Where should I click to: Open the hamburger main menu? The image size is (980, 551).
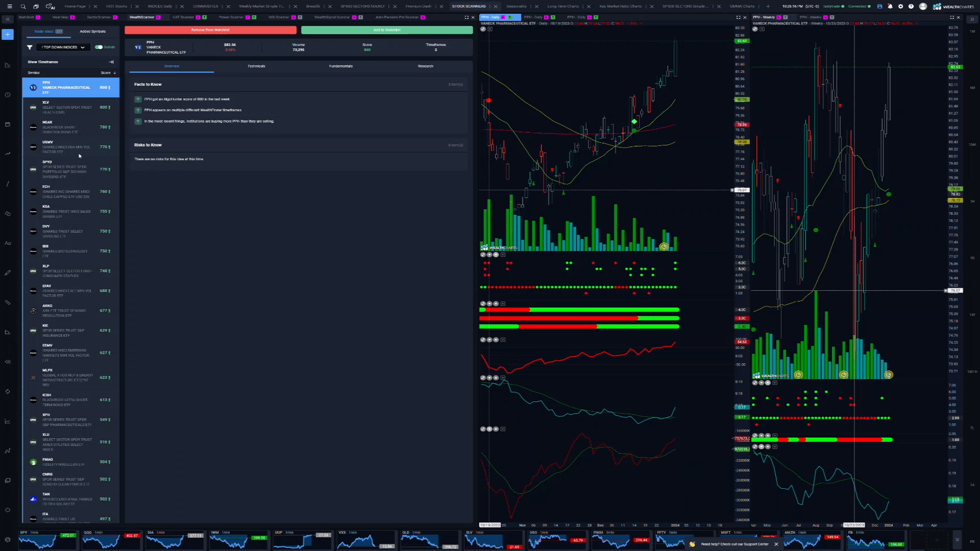tap(9, 7)
